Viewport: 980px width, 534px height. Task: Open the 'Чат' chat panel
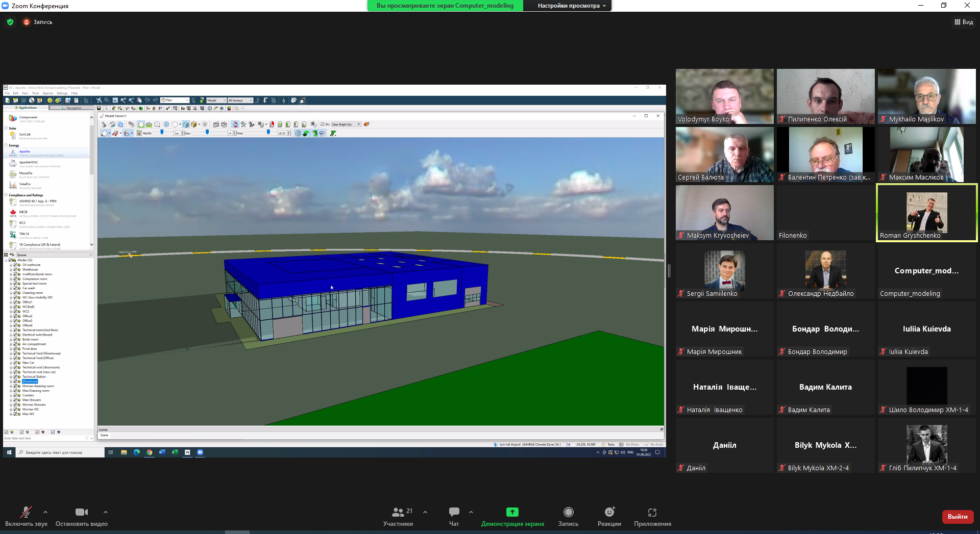[454, 516]
